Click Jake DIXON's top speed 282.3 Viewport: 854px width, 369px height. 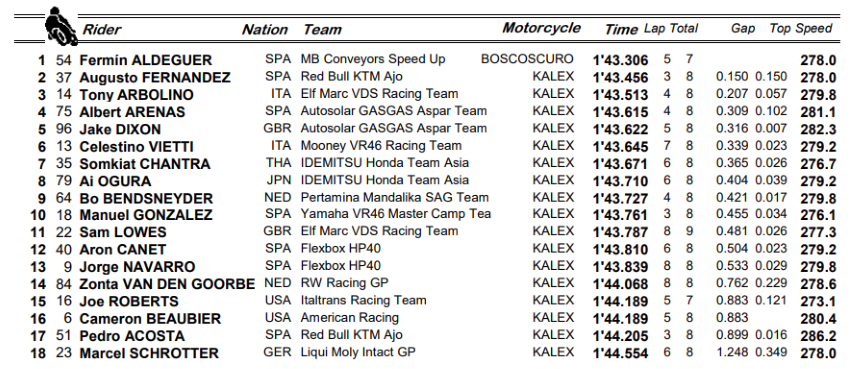818,130
